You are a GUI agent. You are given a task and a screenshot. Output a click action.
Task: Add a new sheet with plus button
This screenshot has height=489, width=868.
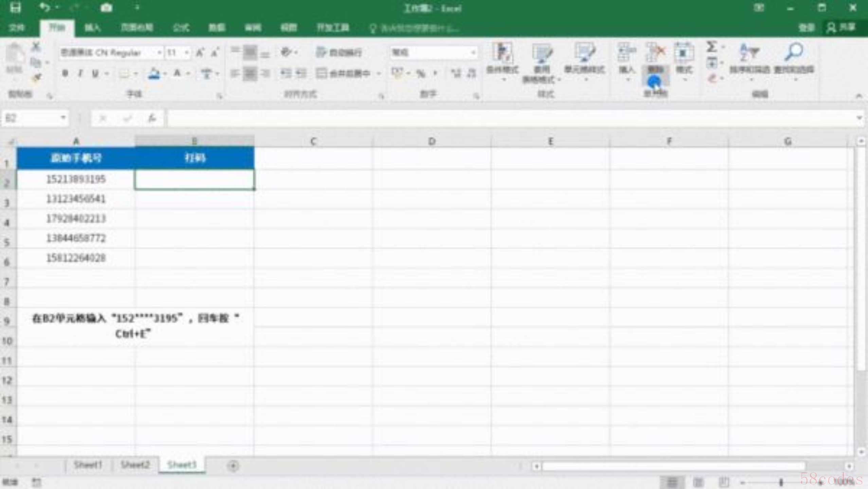pyautogui.click(x=233, y=465)
